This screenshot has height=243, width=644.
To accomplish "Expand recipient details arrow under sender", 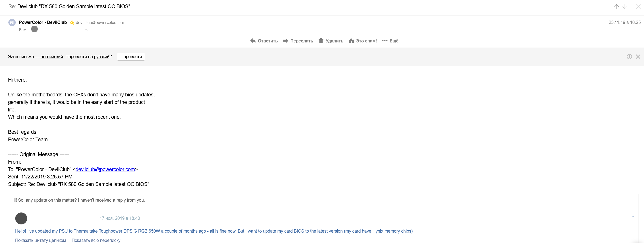I will [x=86, y=30].
